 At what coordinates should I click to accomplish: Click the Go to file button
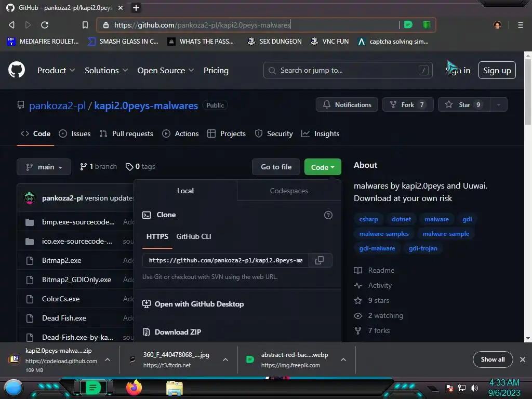(276, 167)
